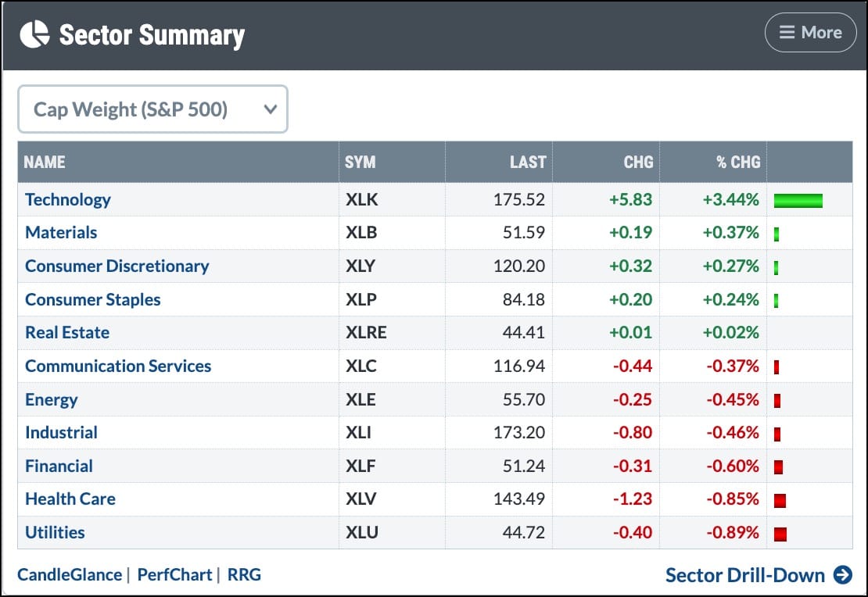The height and width of the screenshot is (597, 868).
Task: Open the More menu button
Action: [810, 33]
